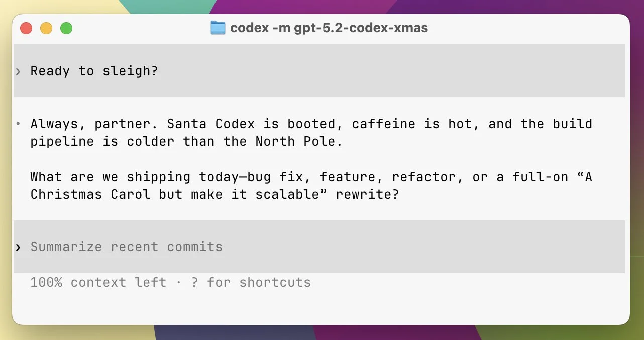The height and width of the screenshot is (340, 644).
Task: Click "Christmas Carol" in the reply
Action: (90, 194)
